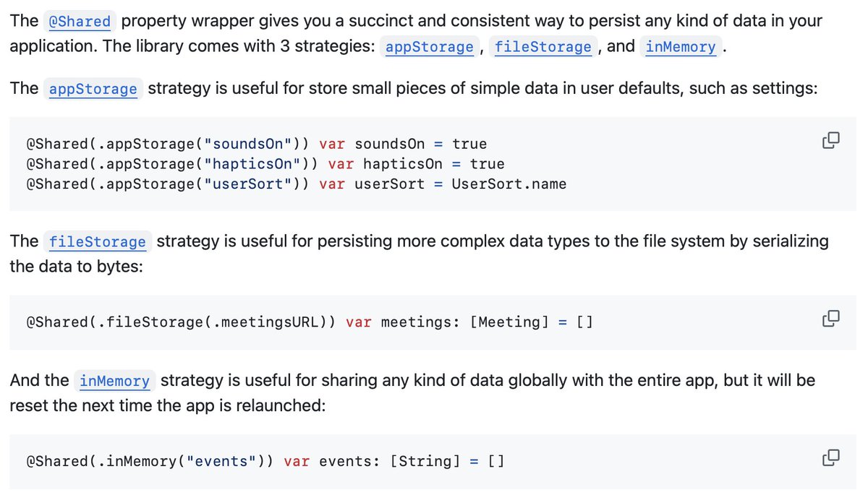Open inMemory link in strategies list
Image resolution: width=868 pixels, height=503 pixels.
click(x=681, y=48)
